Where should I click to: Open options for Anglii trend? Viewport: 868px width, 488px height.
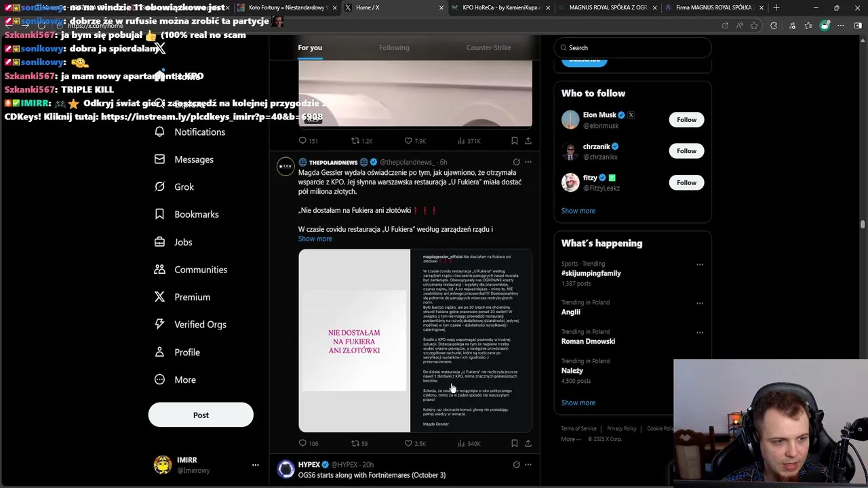(x=700, y=303)
